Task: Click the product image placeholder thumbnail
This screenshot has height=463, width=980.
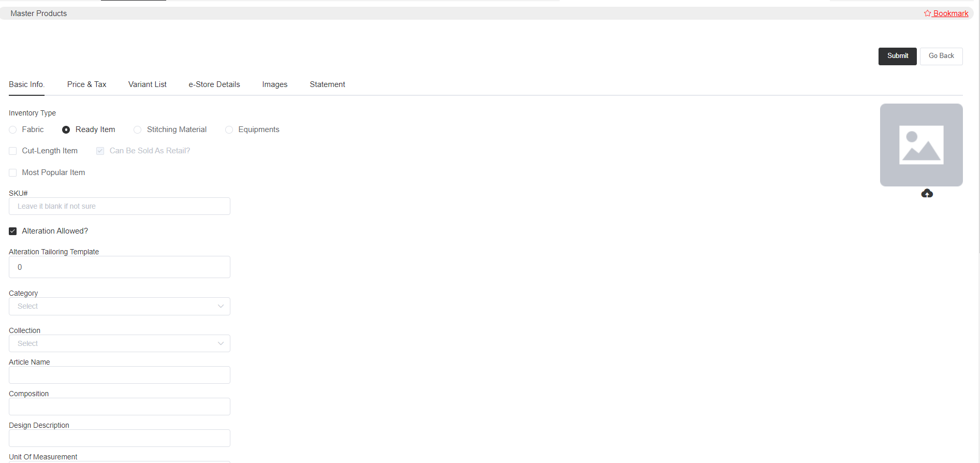Action: [921, 145]
